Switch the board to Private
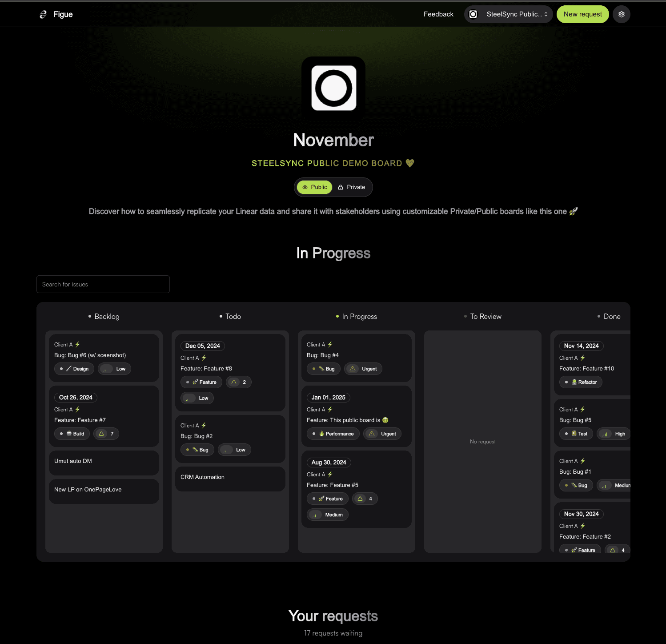 (352, 187)
